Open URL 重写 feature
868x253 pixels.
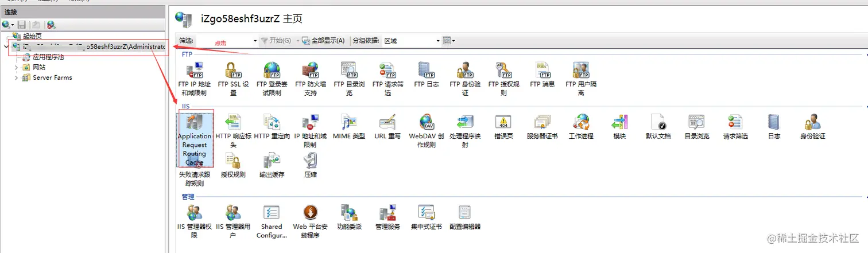tap(387, 127)
